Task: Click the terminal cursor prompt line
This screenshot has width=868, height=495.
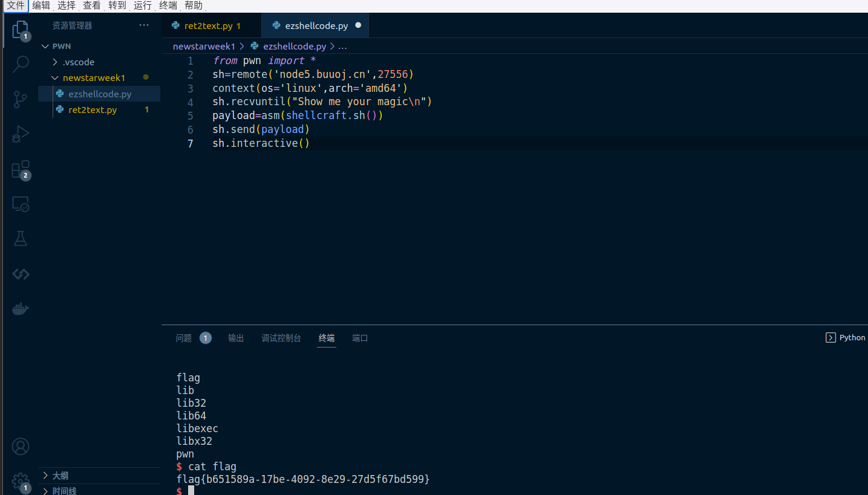Action: point(185,491)
